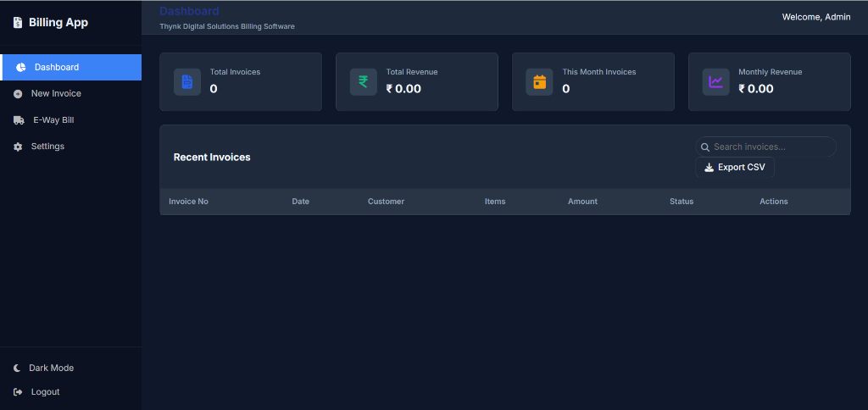Click the Recent Invoices heading
This screenshot has height=410, width=868.
pos(212,158)
